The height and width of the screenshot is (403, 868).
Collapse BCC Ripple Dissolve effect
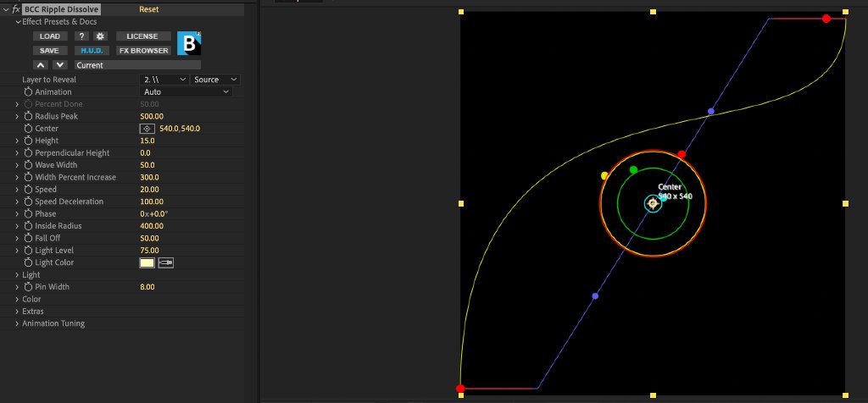6,9
